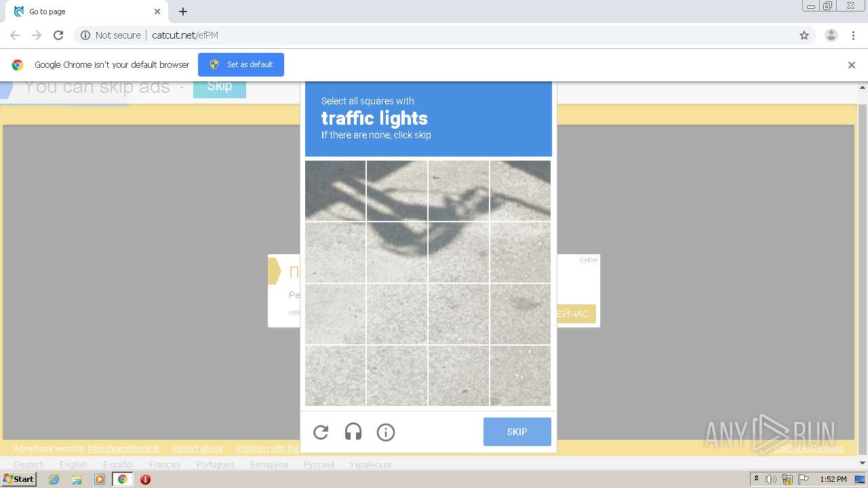The height and width of the screenshot is (488, 868).
Task: Switch to the audio challenge headphones icon
Action: click(353, 432)
